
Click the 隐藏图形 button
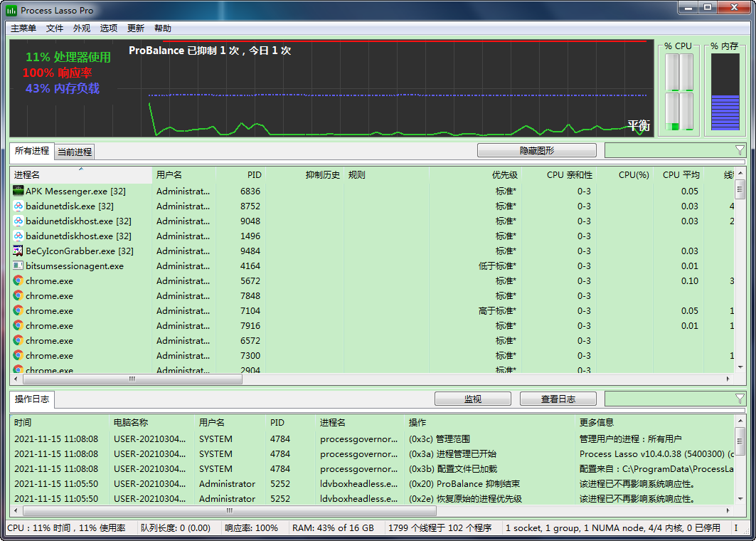536,150
